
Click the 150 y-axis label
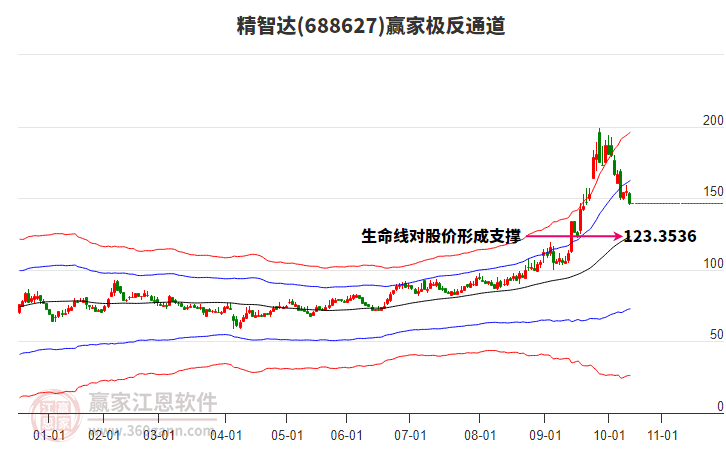[713, 192]
